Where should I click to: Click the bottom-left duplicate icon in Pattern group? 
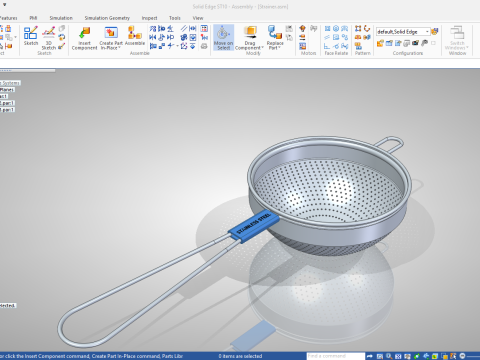click(x=358, y=46)
